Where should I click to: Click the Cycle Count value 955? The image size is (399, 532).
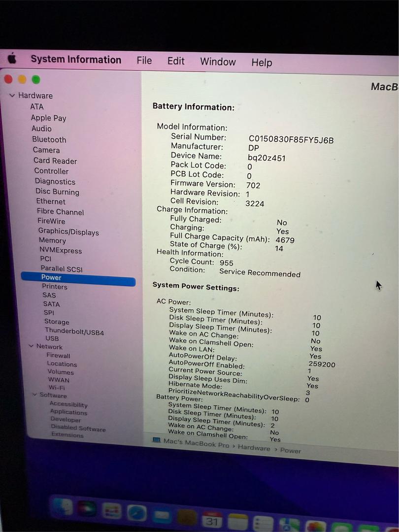pyautogui.click(x=226, y=263)
